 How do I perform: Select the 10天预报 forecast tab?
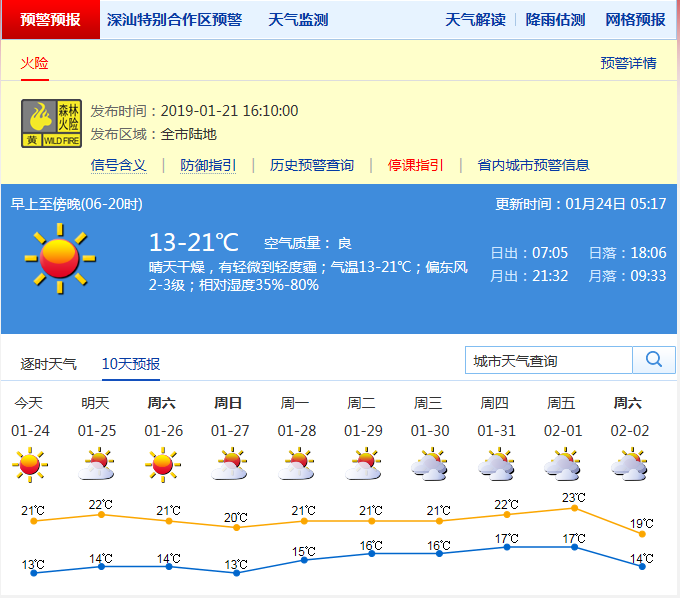coord(131,364)
